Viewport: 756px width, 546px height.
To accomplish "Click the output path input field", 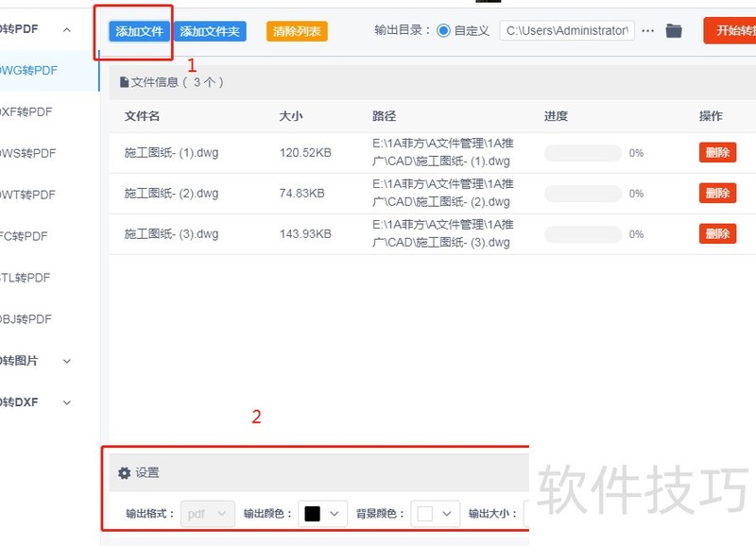I will 567,29.
